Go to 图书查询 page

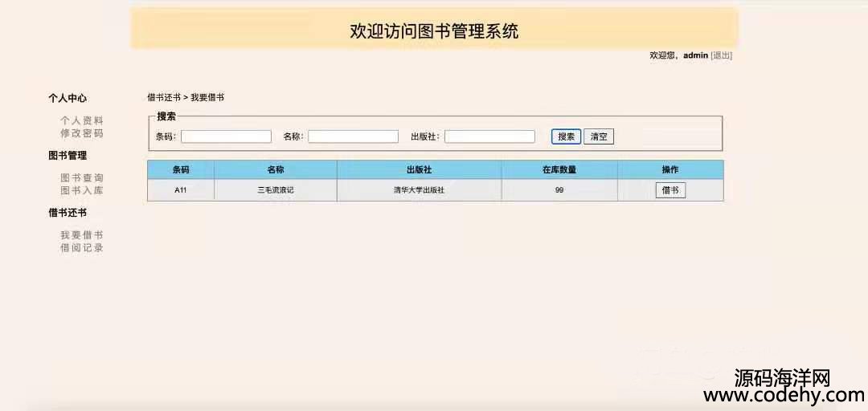[82, 178]
